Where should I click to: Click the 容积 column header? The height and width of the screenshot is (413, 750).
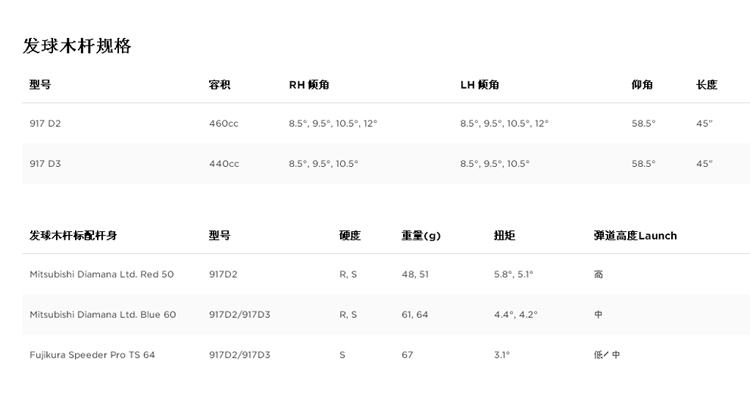219,85
